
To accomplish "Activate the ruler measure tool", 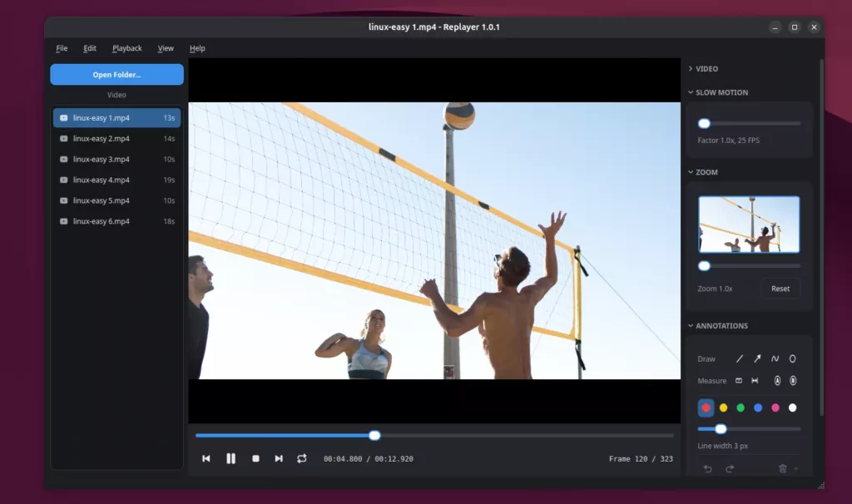I will click(x=739, y=381).
